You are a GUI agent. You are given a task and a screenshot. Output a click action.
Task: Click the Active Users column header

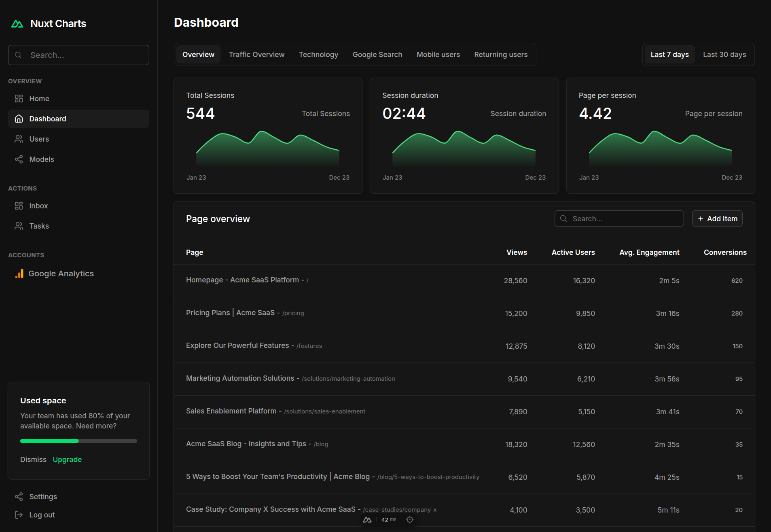pos(573,252)
